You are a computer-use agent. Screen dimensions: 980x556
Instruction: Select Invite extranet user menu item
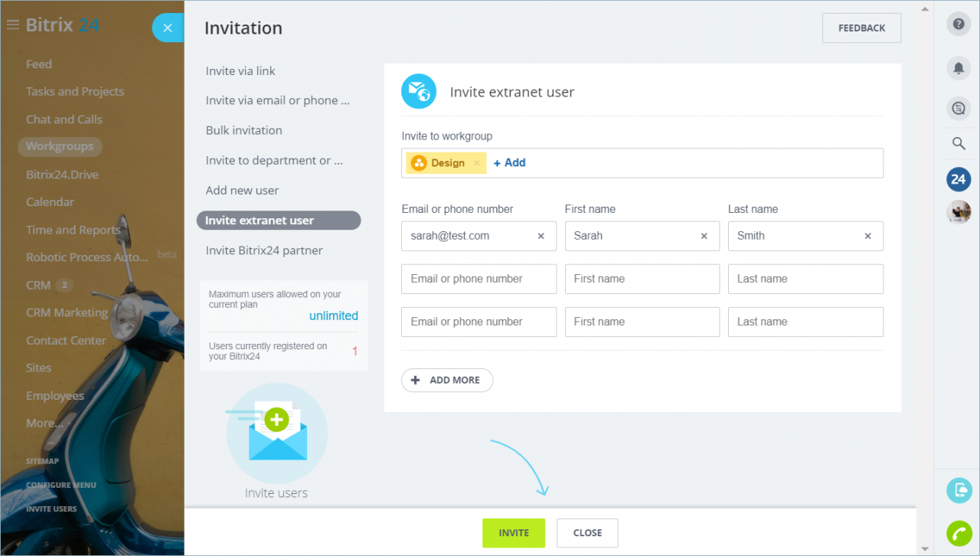(279, 221)
